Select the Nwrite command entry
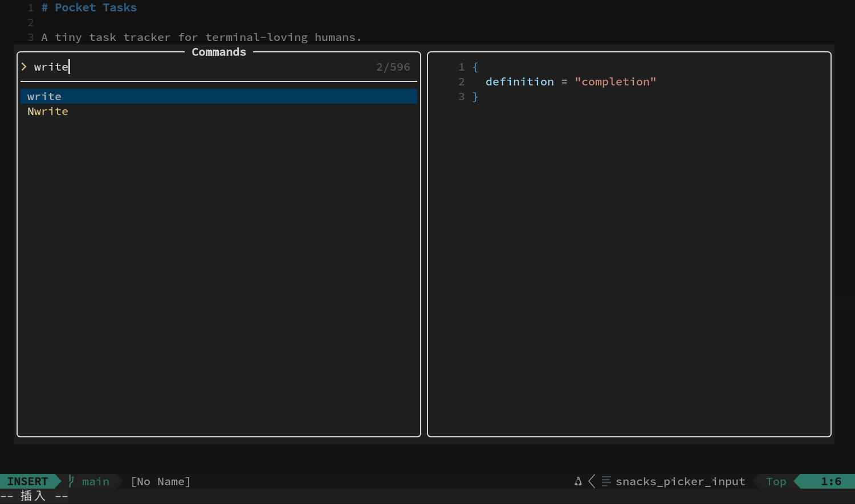This screenshot has width=855, height=504. pos(219,111)
